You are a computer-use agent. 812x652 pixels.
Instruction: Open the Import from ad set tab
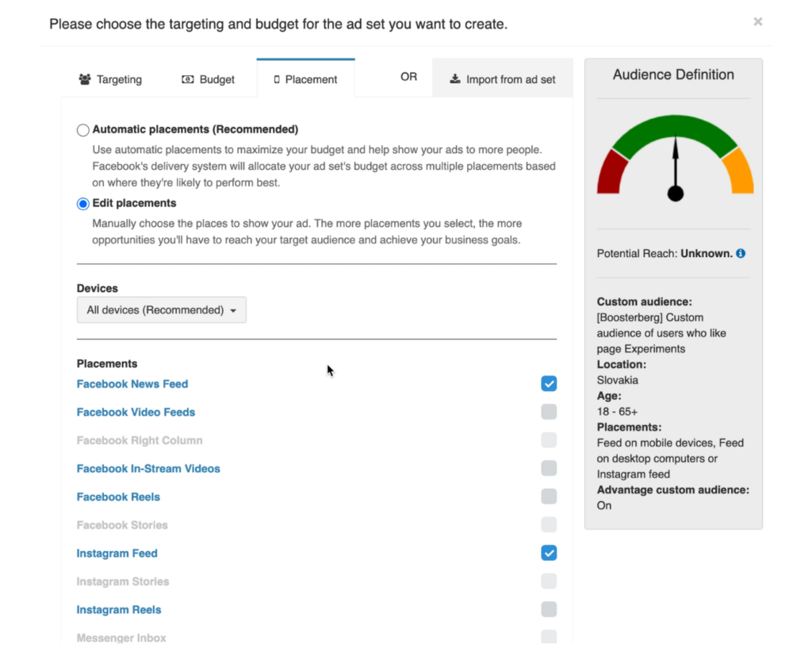pyautogui.click(x=502, y=79)
